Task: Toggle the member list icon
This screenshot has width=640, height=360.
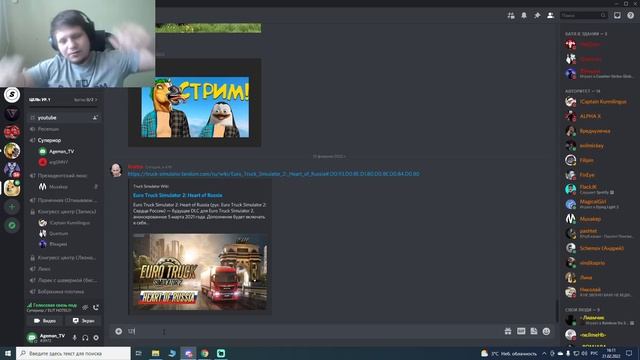Action: coord(551,16)
